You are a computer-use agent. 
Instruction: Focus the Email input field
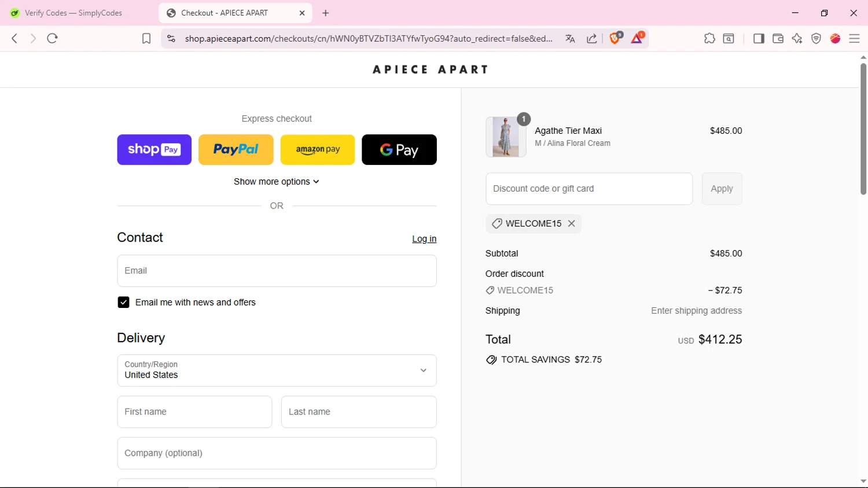click(277, 271)
